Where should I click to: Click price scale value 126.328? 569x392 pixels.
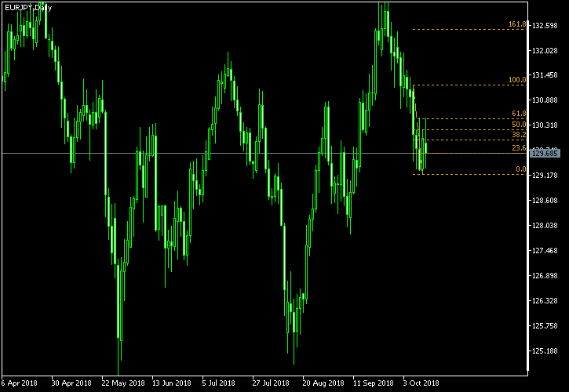tap(545, 300)
